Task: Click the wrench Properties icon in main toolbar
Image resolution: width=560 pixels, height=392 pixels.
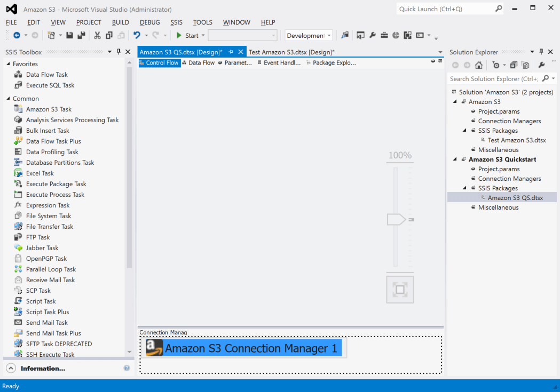Action: (373, 35)
